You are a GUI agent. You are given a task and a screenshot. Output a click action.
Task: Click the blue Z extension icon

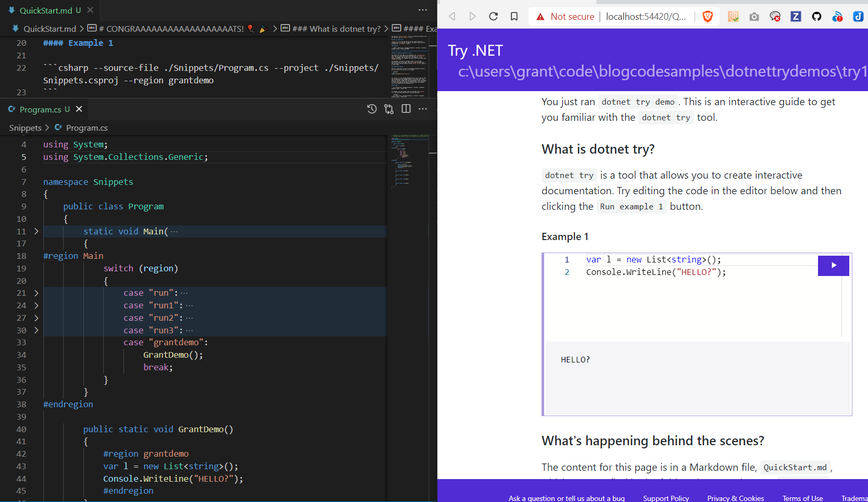[x=796, y=17]
